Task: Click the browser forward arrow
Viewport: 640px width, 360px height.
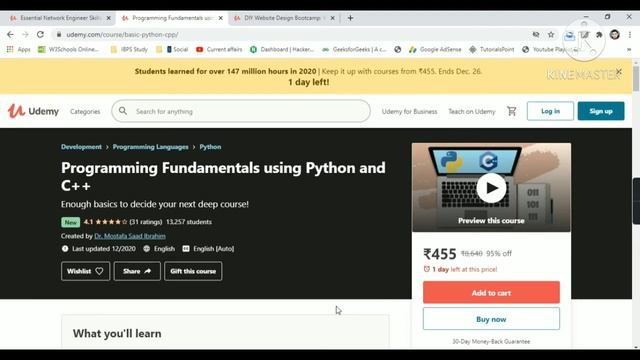Action: click(x=25, y=35)
